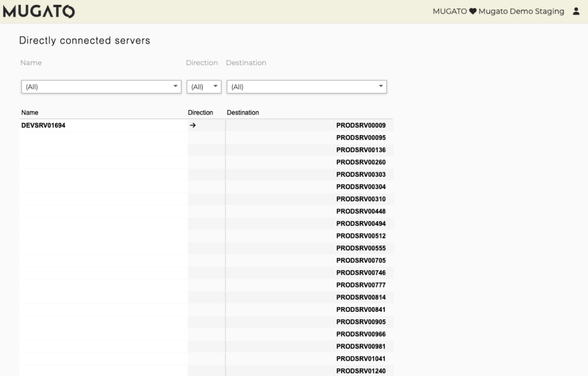Viewport: 588px width, 376px height.
Task: Click destination PRODSRV01240
Action: pos(361,371)
